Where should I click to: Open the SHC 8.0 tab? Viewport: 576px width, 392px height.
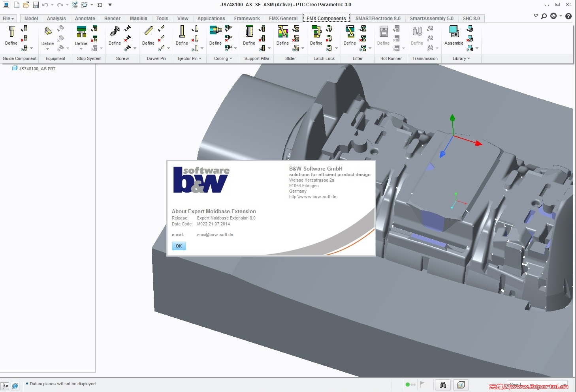point(471,19)
